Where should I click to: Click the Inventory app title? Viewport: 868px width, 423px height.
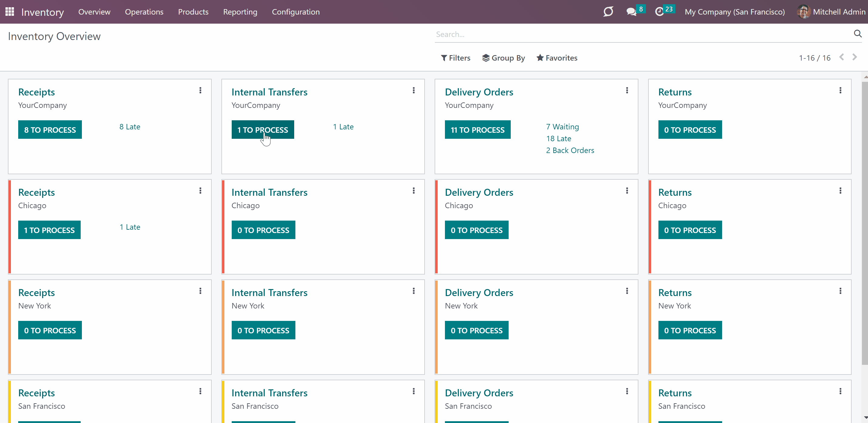click(42, 12)
